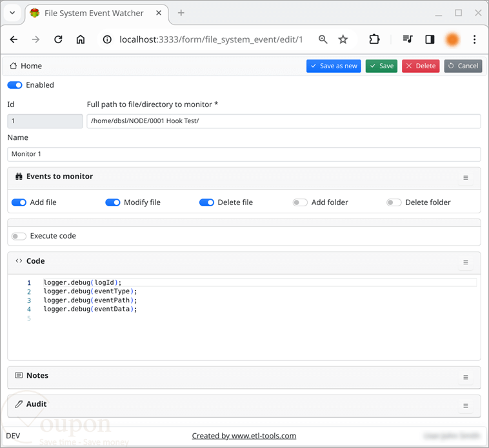Click code line logger.debug(eventType);
This screenshot has width=489, height=448.
(x=90, y=291)
